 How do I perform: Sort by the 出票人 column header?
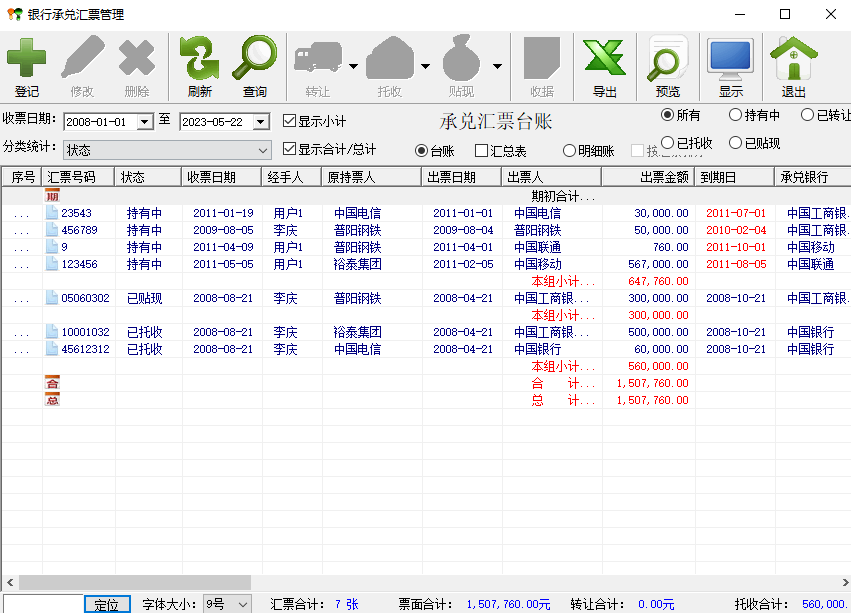tap(551, 177)
